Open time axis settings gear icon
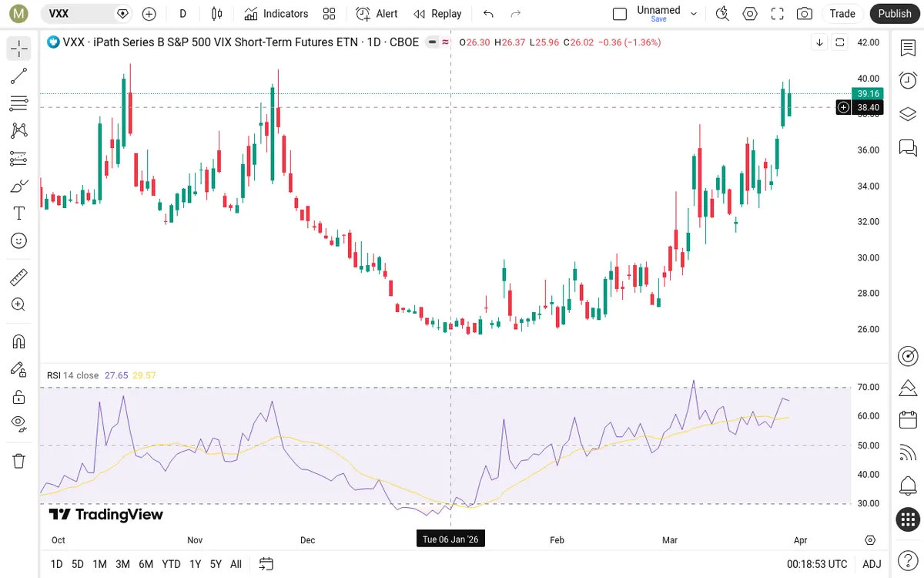Screen dimensions: 924x578 tap(870, 539)
